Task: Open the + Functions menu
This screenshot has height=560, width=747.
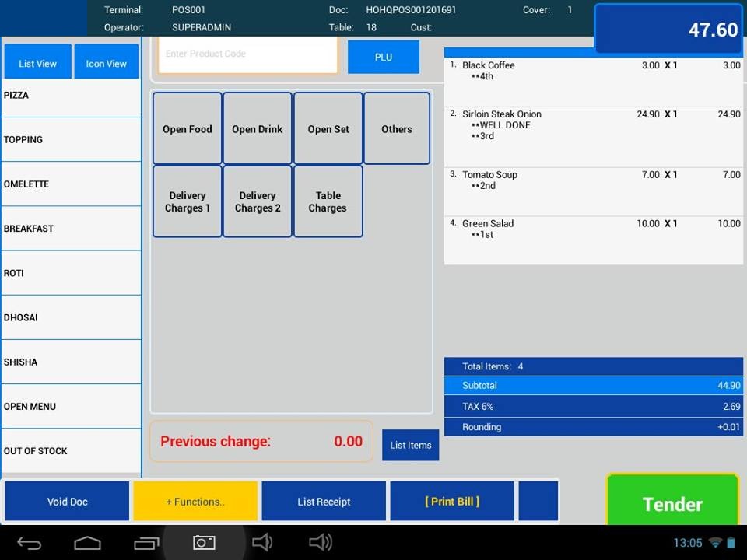Action: click(195, 501)
